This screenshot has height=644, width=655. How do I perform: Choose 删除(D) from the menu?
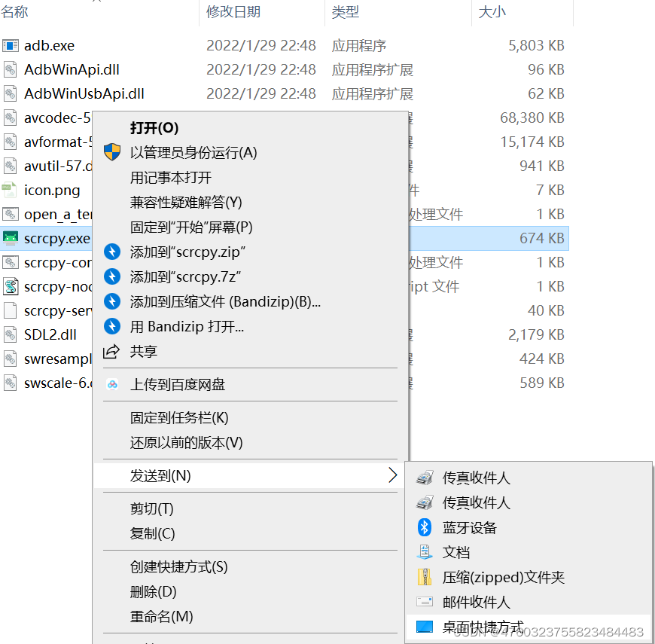point(154,592)
